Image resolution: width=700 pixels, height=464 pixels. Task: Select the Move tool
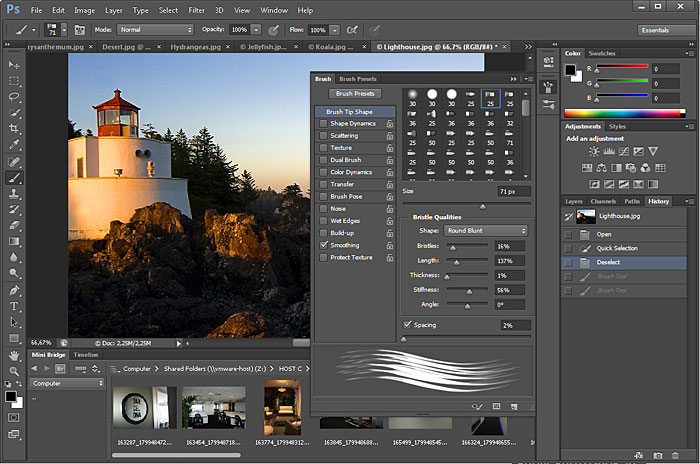click(x=14, y=65)
